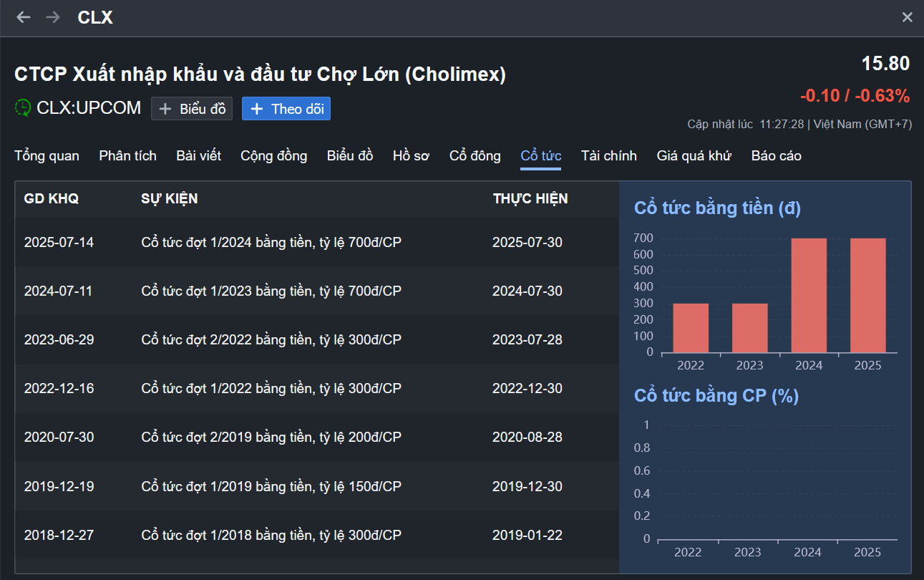
Task: Select the 2024-07-11 ex-date cell
Action: click(59, 291)
